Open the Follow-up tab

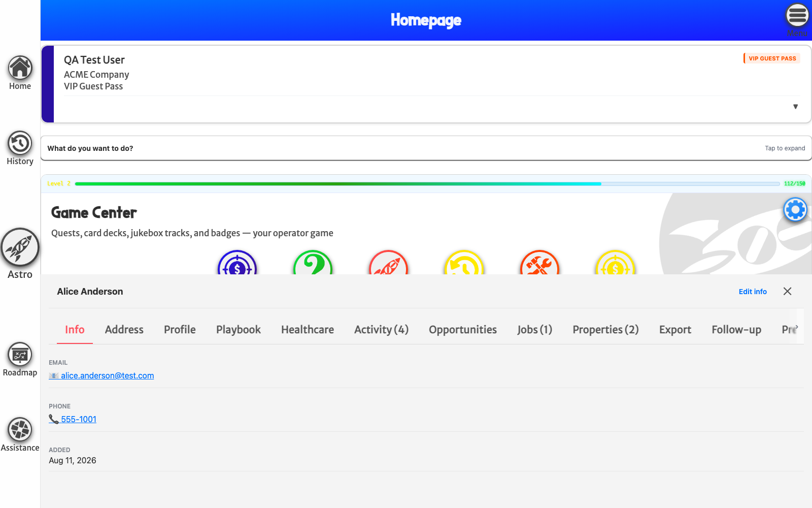tap(736, 329)
